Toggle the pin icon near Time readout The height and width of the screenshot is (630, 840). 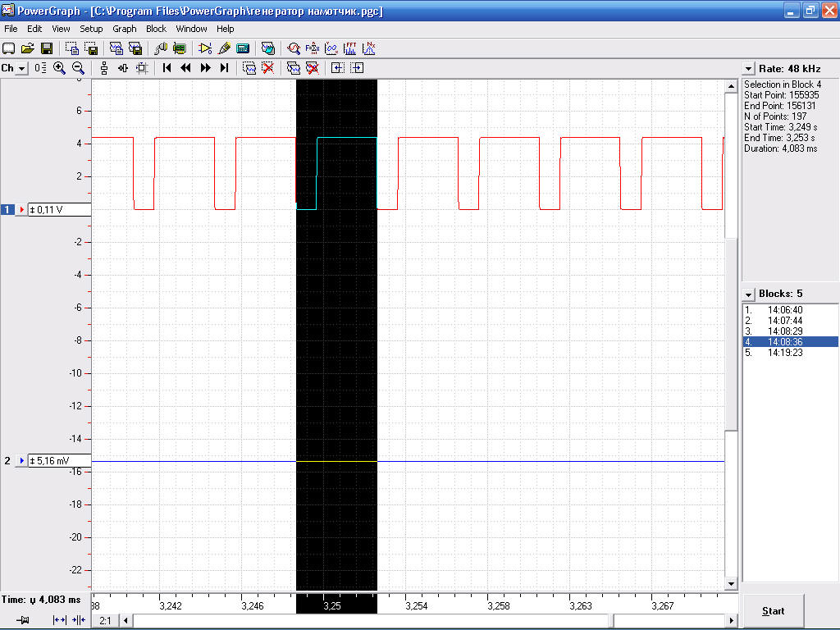coord(22,620)
